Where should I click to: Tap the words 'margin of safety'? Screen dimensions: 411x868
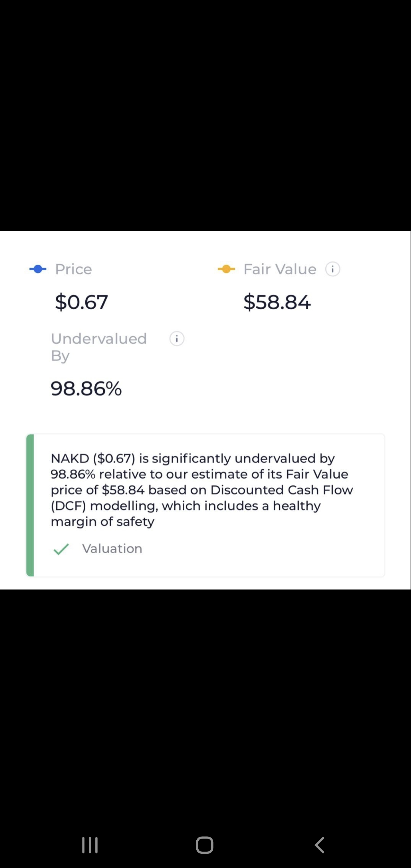pos(102,522)
